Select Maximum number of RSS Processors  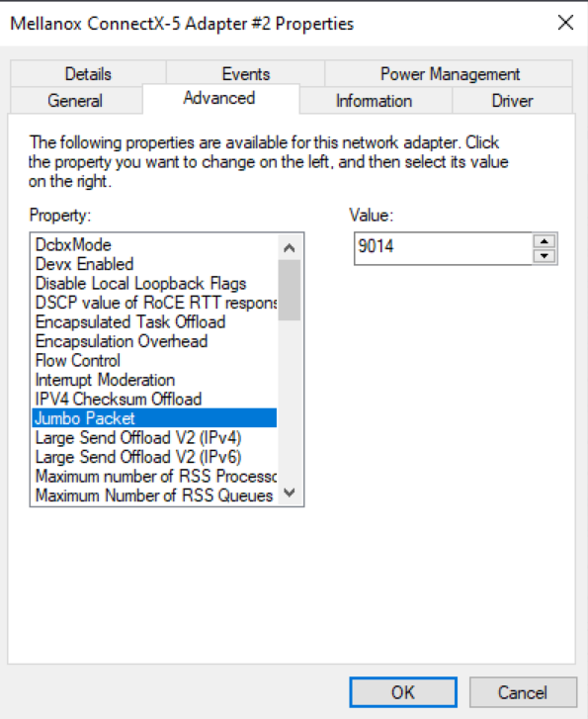(x=154, y=476)
